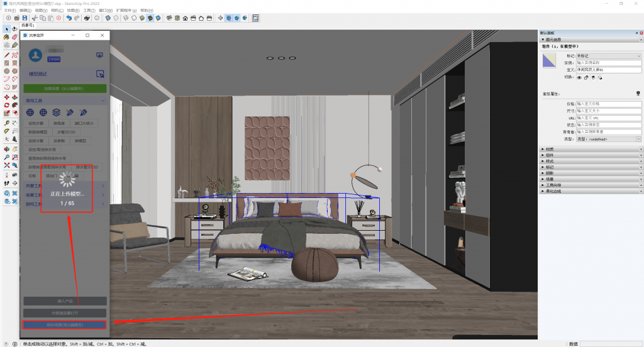The width and height of the screenshot is (644, 347).
Task: Switch to Front view house icon
Action: (186, 18)
